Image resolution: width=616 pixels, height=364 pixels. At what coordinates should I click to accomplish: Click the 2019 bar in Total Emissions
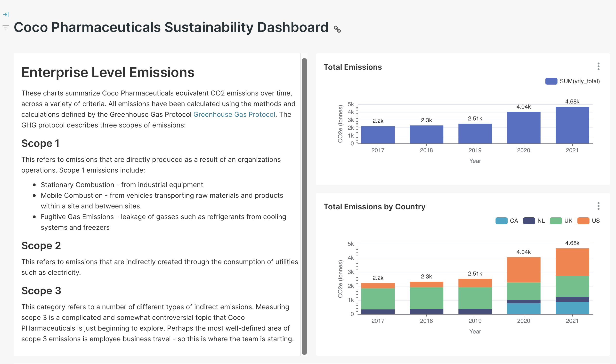[x=475, y=134]
